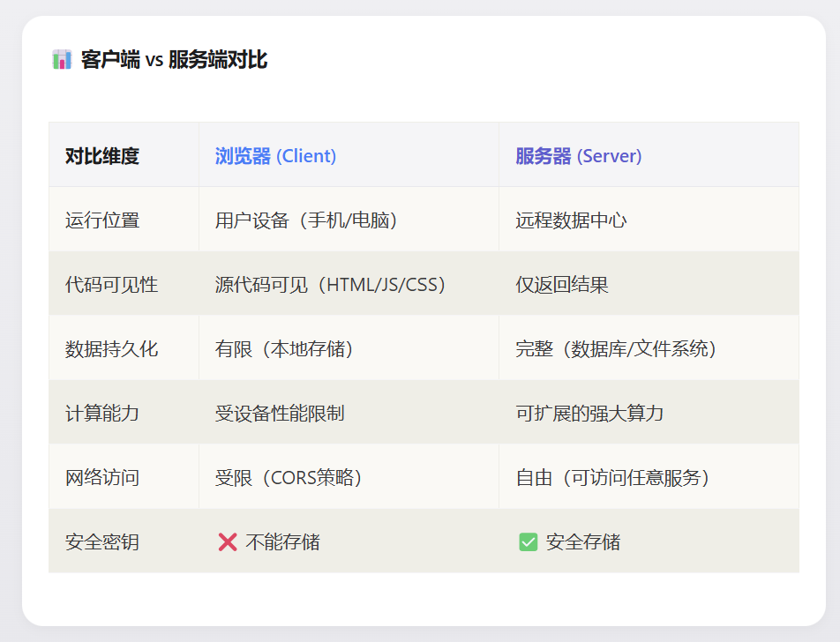
Task: Select the 计算能力 row label
Action: 102,413
